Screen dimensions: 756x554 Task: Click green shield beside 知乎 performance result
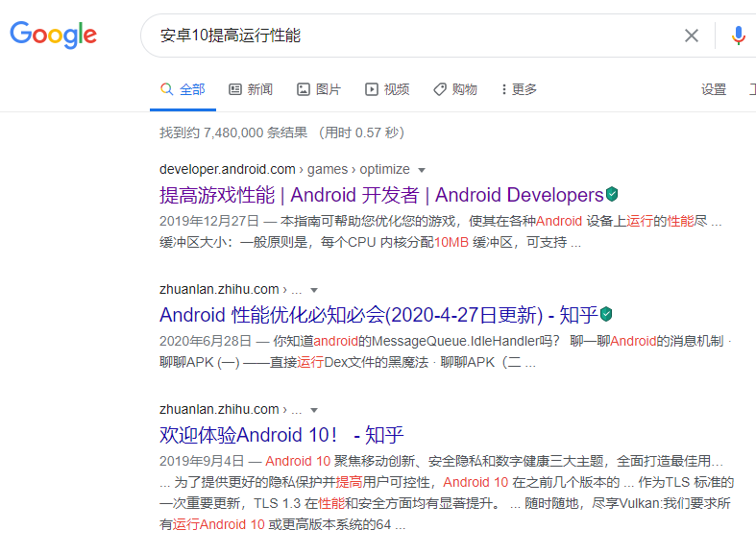point(606,314)
